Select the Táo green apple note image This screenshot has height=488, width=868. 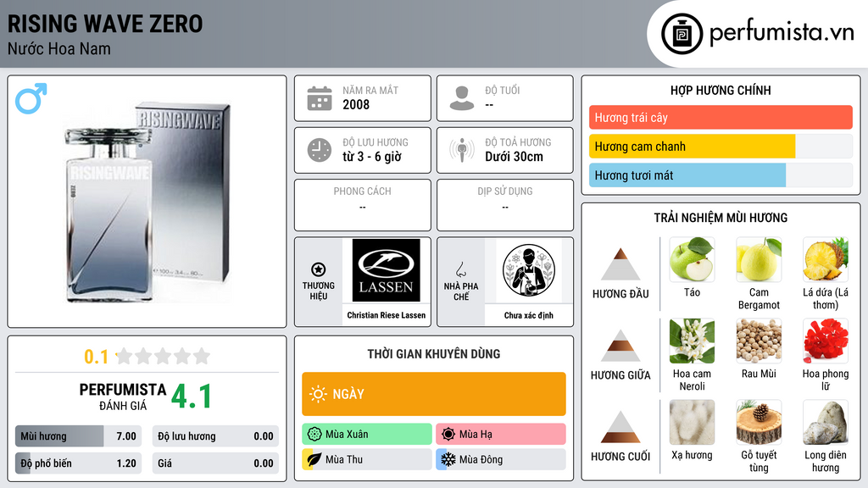tap(692, 259)
